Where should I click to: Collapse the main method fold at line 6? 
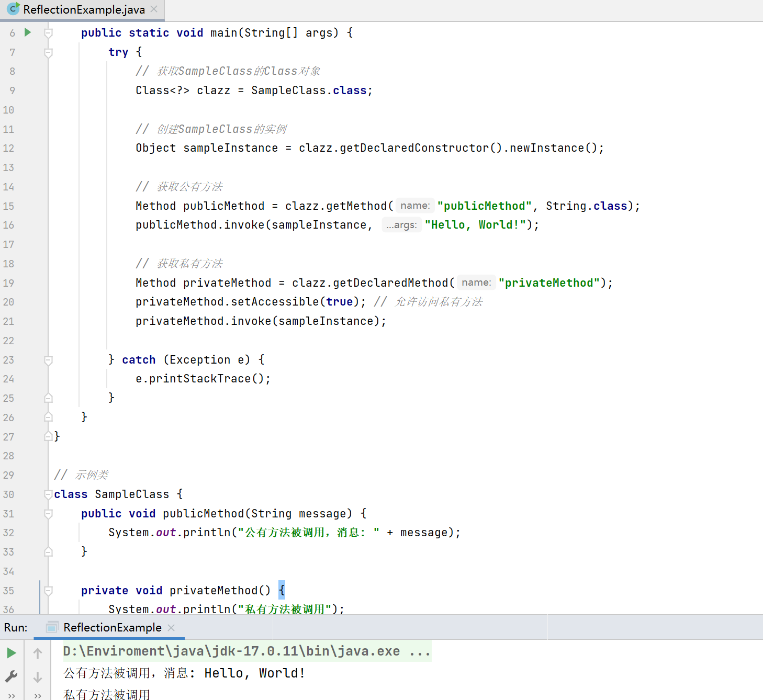click(48, 33)
